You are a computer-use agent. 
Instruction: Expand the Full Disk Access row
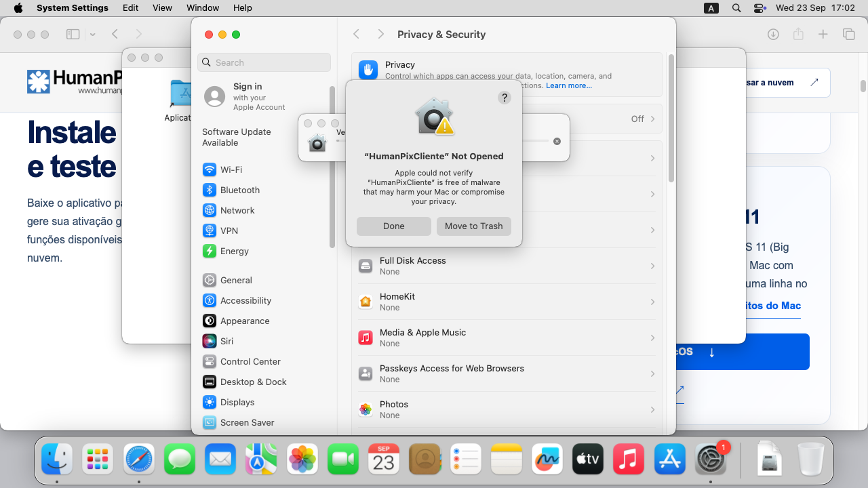(507, 266)
